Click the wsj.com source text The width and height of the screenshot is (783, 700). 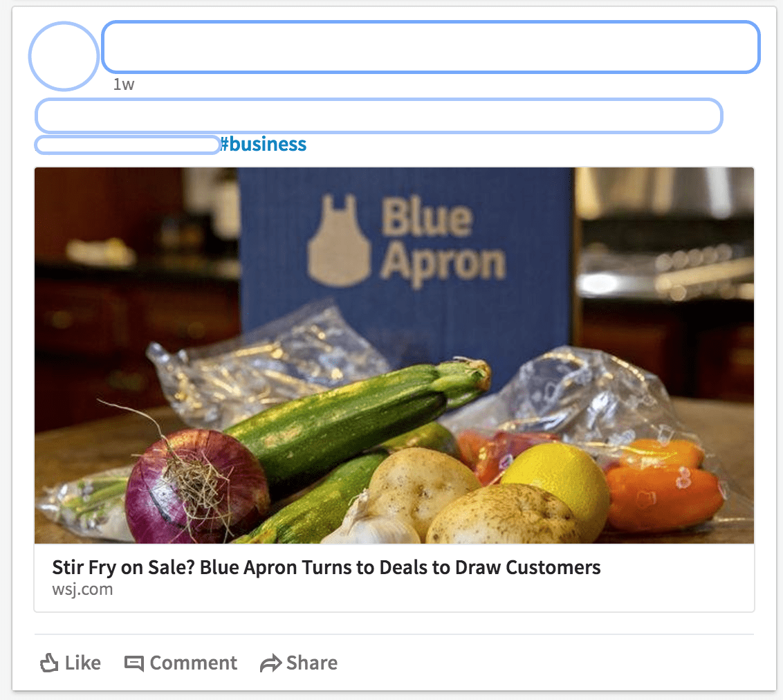point(82,589)
